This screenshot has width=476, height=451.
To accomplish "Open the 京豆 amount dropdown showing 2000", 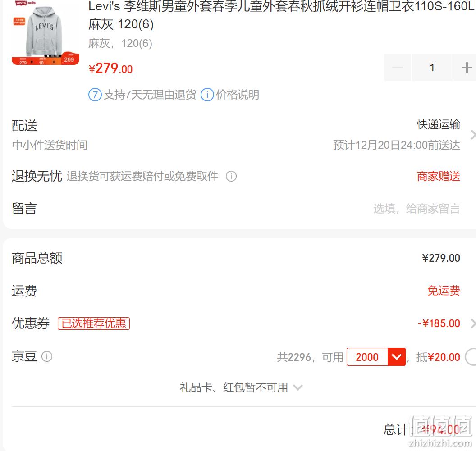I will (x=376, y=357).
